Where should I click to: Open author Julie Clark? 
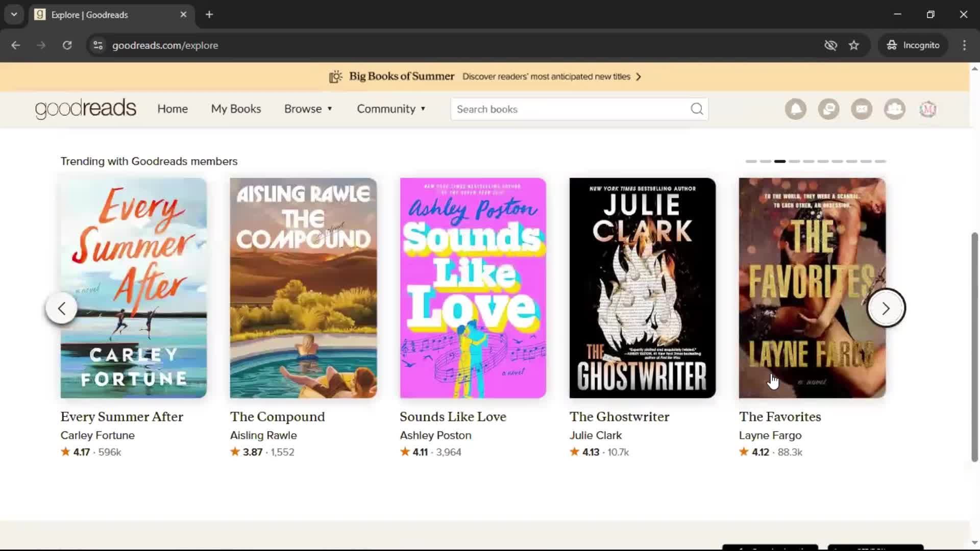pos(596,435)
